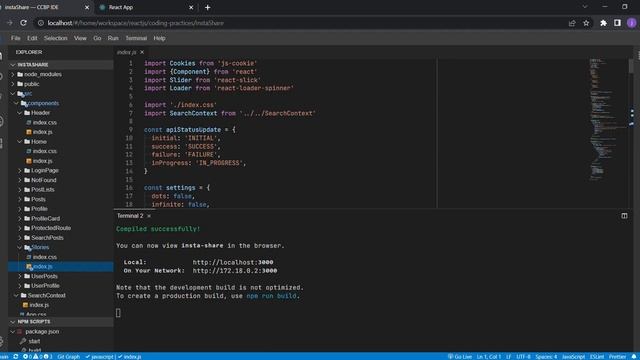Screen dimensions: 640x360
Task: Click Prettier in the status bar
Action: 617,357
